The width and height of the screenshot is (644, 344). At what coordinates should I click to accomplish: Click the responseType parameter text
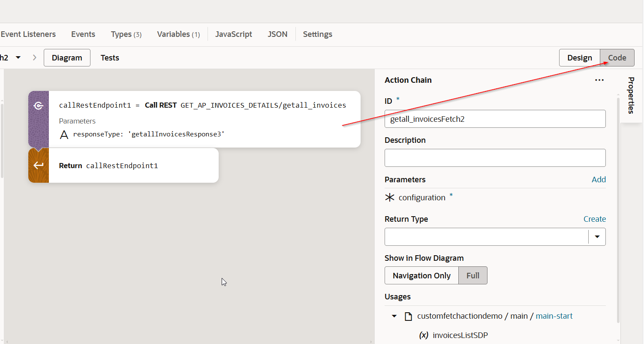[x=149, y=134]
